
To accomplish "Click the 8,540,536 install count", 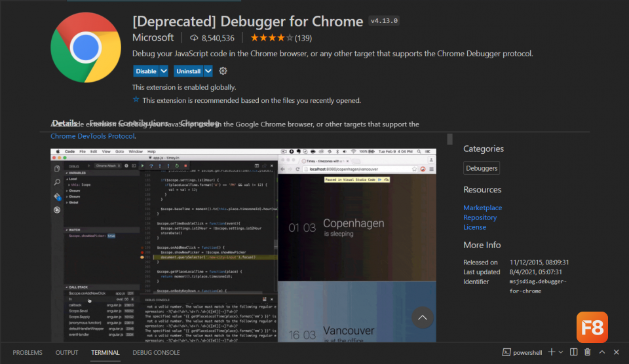I will [218, 38].
